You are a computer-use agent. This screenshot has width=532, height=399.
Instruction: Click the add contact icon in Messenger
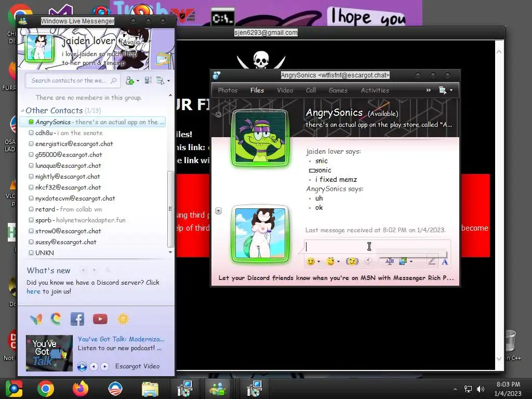[129, 81]
